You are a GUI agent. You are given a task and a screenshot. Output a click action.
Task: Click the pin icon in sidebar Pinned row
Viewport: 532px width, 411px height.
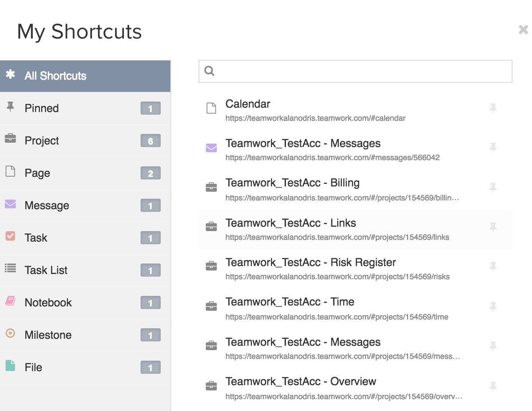[10, 107]
